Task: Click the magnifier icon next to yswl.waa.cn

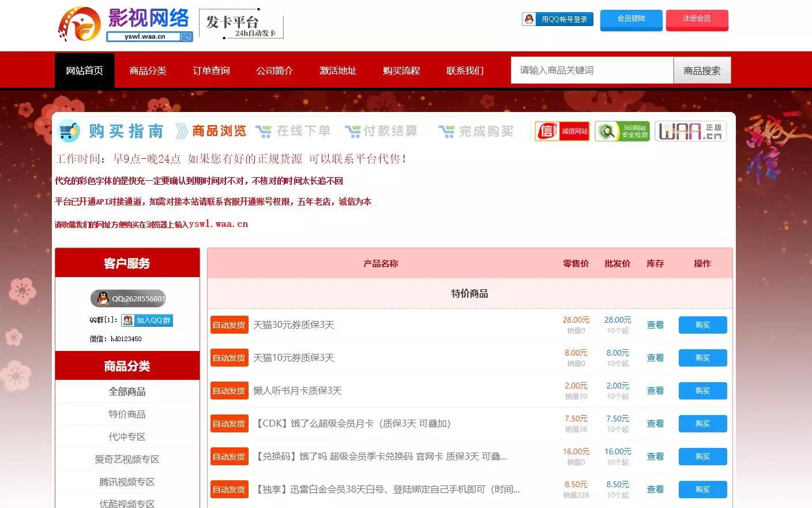Action: [x=187, y=36]
